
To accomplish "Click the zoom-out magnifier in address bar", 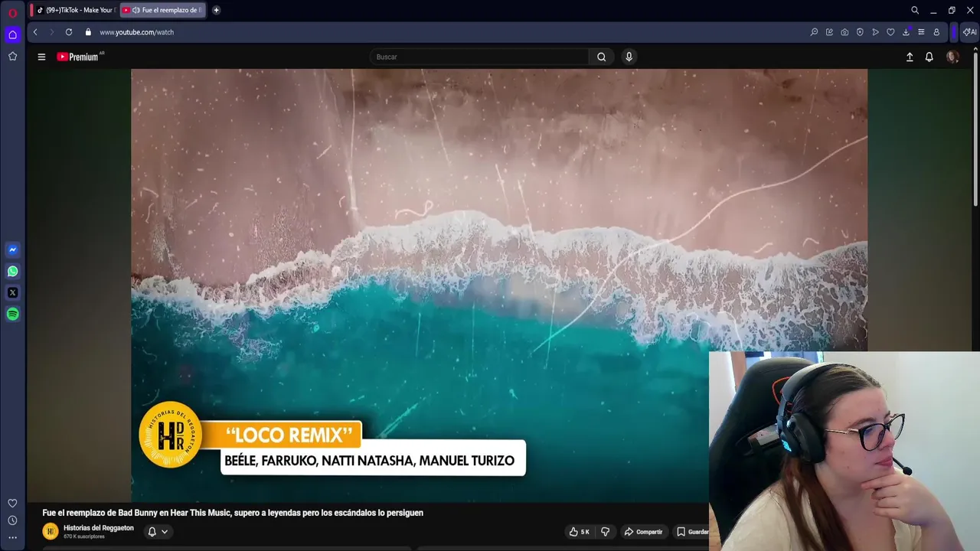I will [814, 32].
